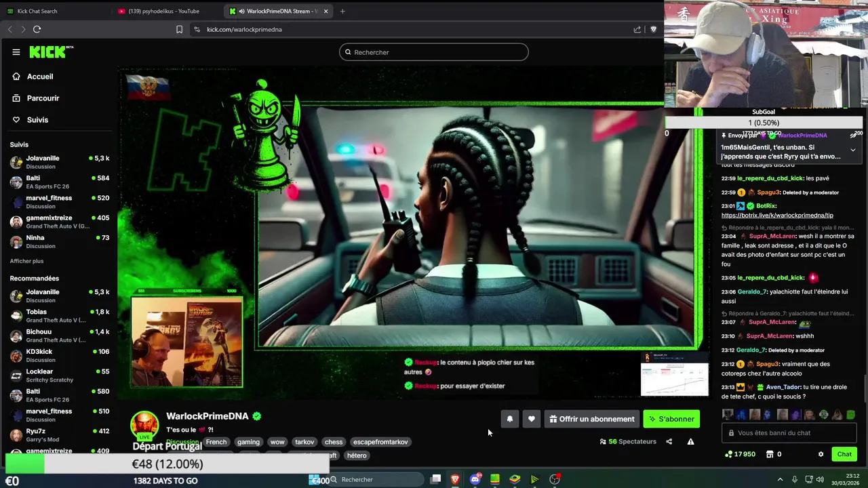Select the "gaming" tag

[x=248, y=442]
